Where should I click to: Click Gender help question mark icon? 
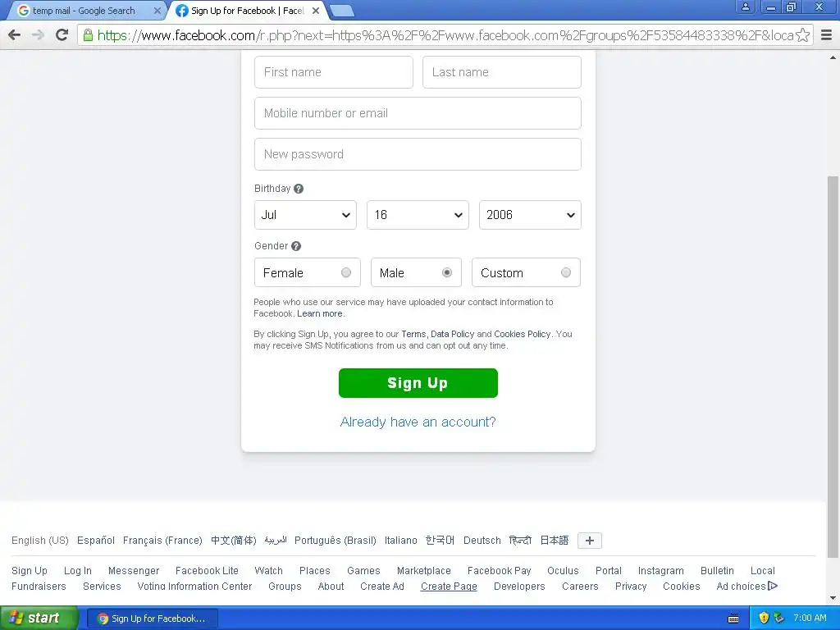click(296, 246)
